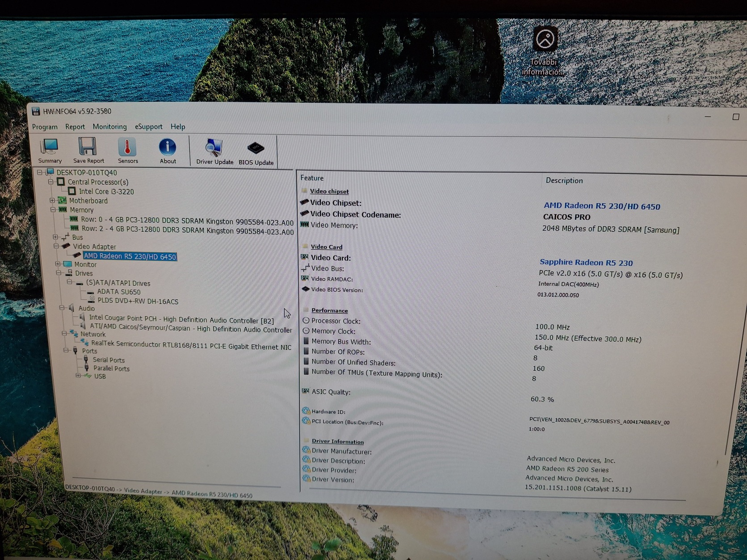Image resolution: width=747 pixels, height=560 pixels.
Task: Select the ATI/AMD Caicos audio controller item
Action: pos(191,329)
